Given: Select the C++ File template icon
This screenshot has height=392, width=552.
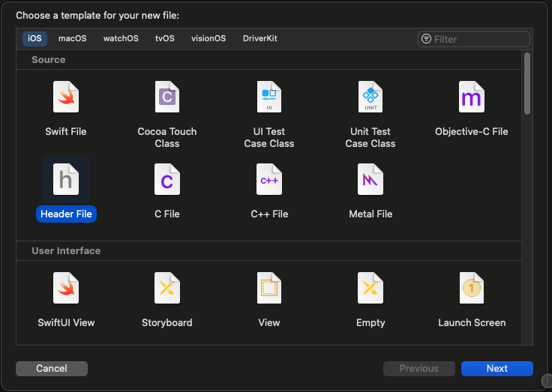Looking at the screenshot, I should click(x=269, y=179).
